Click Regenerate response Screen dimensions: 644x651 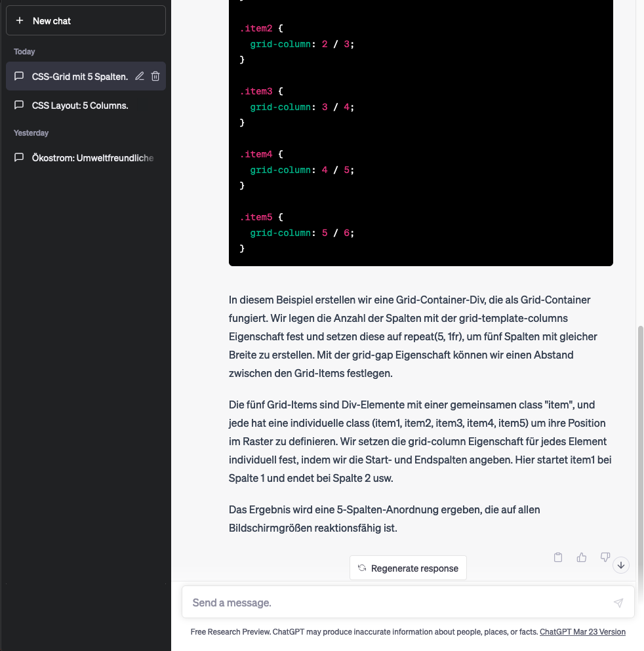point(408,568)
